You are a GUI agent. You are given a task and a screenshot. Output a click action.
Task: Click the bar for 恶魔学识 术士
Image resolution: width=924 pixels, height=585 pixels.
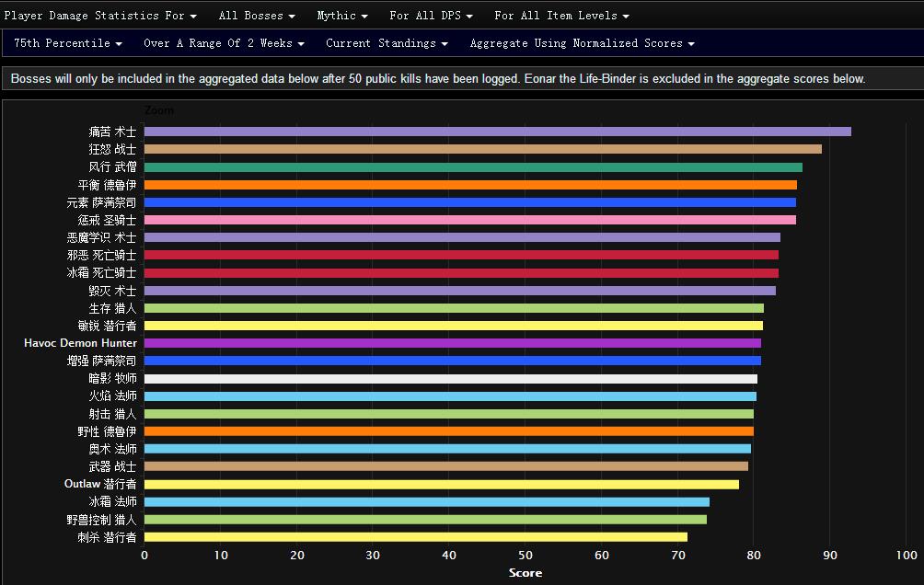tap(462, 237)
